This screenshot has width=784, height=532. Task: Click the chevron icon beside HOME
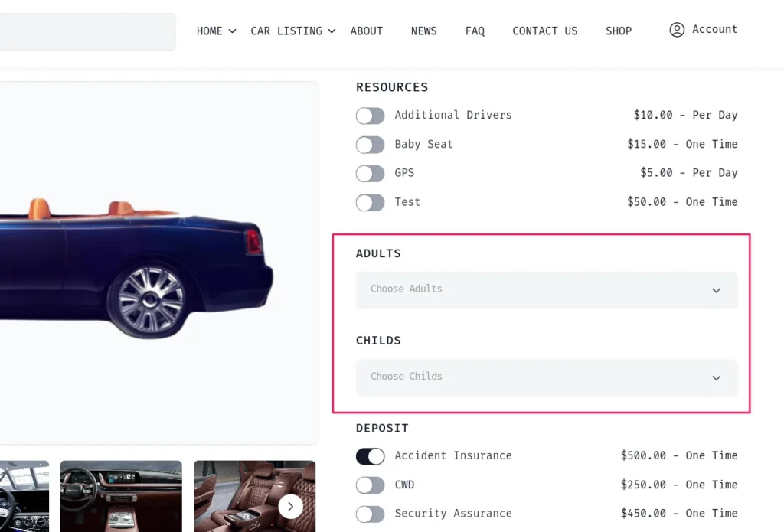pos(232,31)
